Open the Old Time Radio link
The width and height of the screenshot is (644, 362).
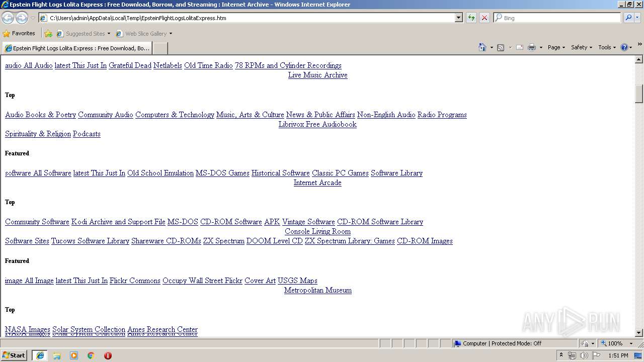[208, 65]
